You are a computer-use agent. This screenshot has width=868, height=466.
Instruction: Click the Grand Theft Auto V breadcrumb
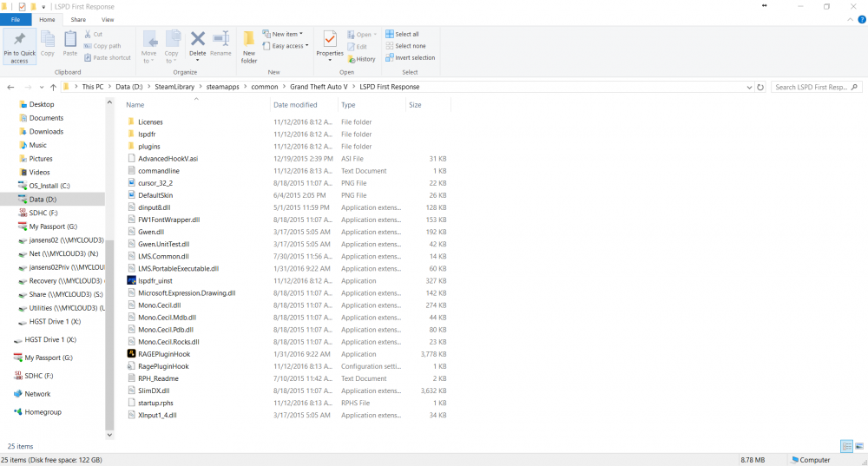pyautogui.click(x=319, y=87)
